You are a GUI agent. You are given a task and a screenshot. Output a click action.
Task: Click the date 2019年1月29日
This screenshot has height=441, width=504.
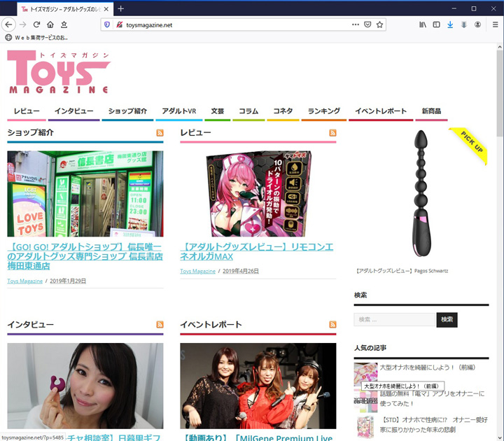pos(68,281)
